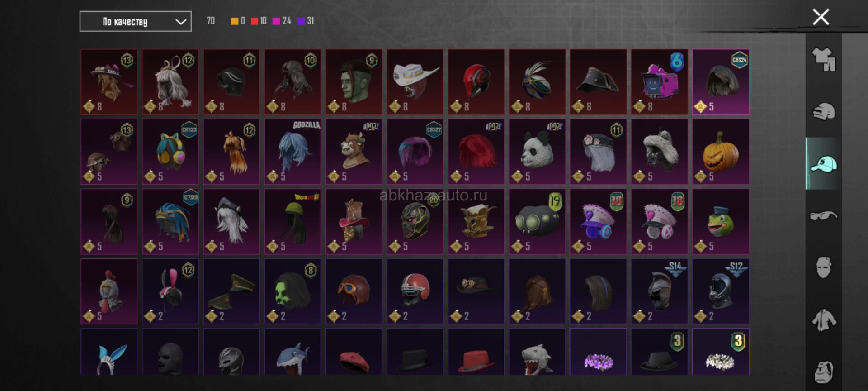The height and width of the screenshot is (391, 868).
Task: Filter by the purple quality swatch
Action: click(x=301, y=21)
